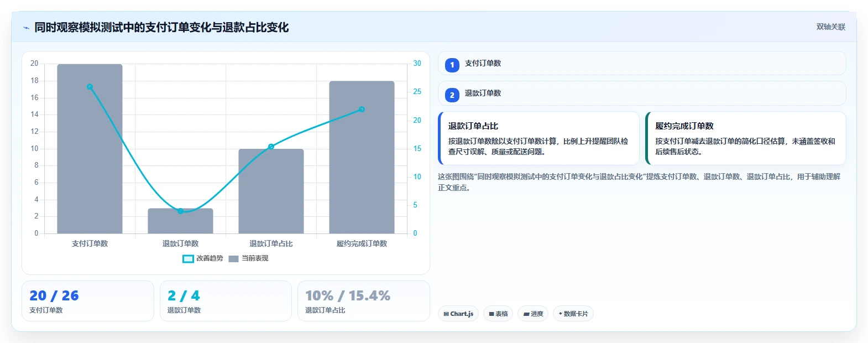Click the 双轴关联 tag
The width and height of the screenshot is (868, 343).
(830, 27)
